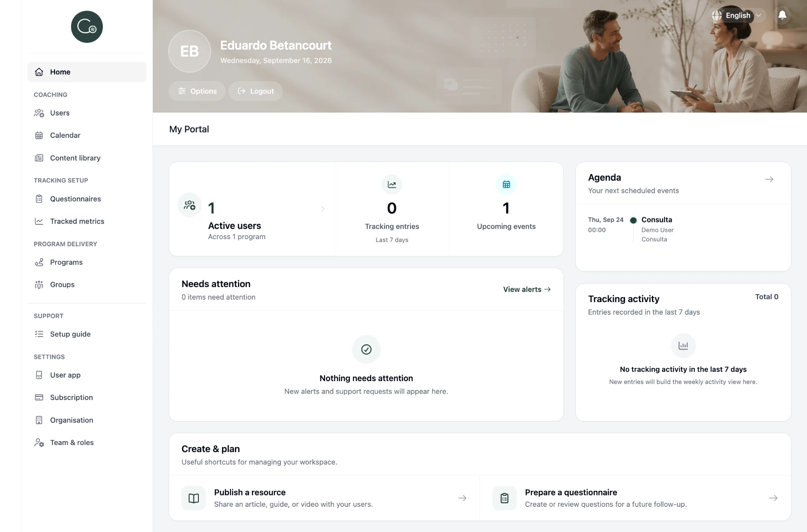807x532 pixels.
Task: Click the notification bell icon
Action: [x=782, y=15]
